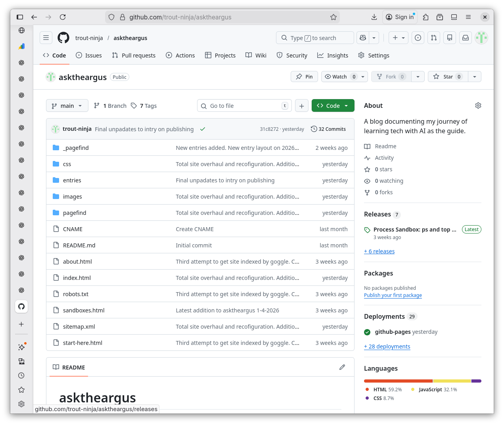Click Publish your first package link
The image size is (504, 425).
393,295
